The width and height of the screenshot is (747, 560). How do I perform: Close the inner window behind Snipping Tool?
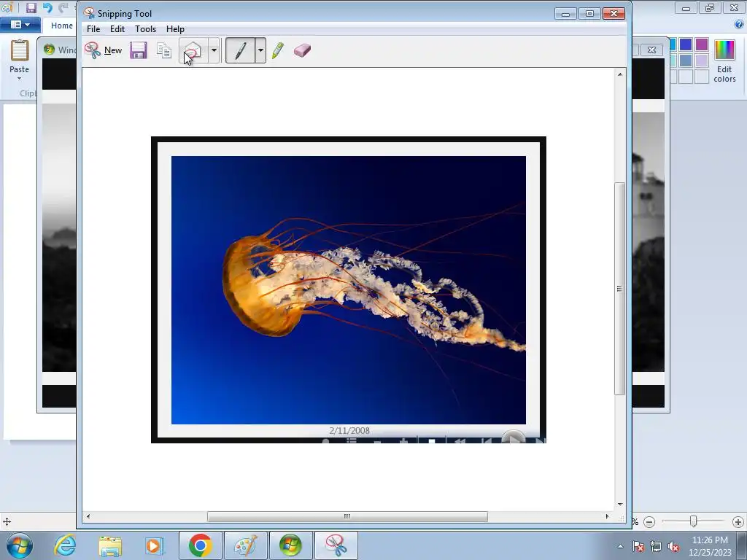pyautogui.click(x=651, y=50)
